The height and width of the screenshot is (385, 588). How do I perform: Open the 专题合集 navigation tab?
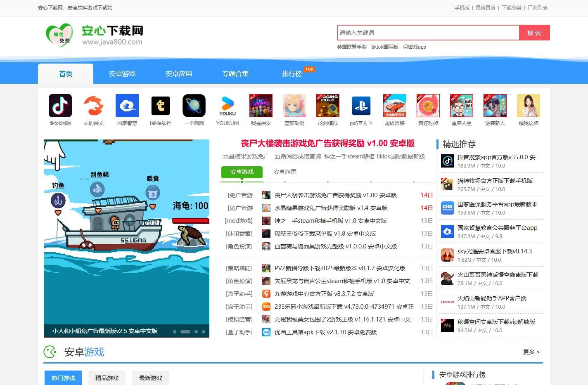pyautogui.click(x=235, y=74)
